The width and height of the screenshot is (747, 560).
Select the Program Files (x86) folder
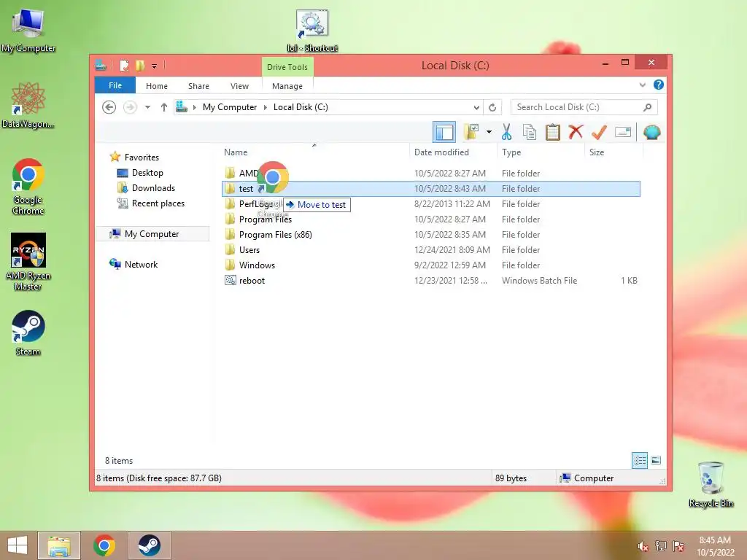[275, 234]
